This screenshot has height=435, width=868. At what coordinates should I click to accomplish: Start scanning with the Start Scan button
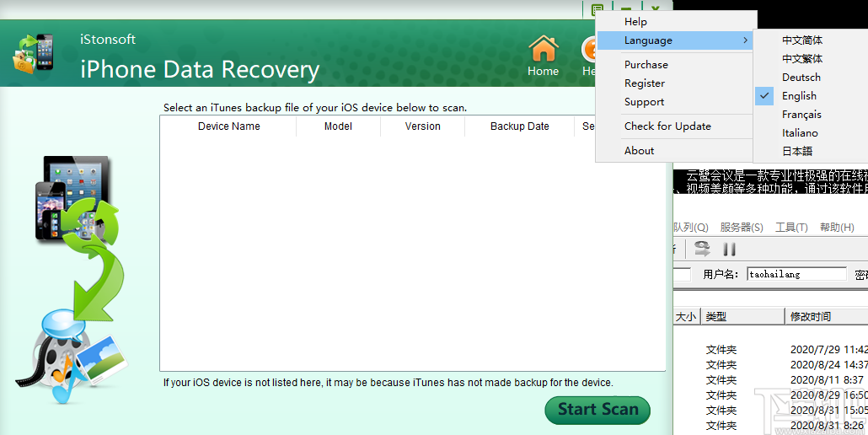597,410
